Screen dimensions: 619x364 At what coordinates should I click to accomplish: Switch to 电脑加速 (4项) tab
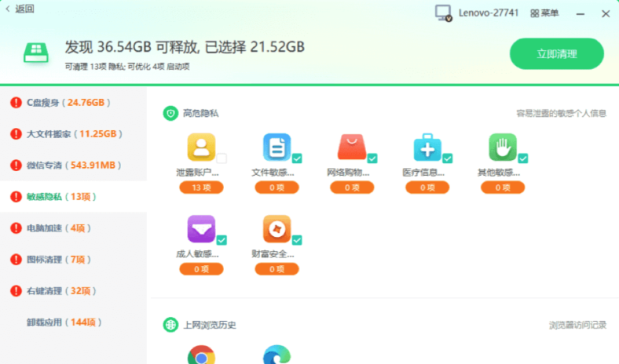point(73,228)
